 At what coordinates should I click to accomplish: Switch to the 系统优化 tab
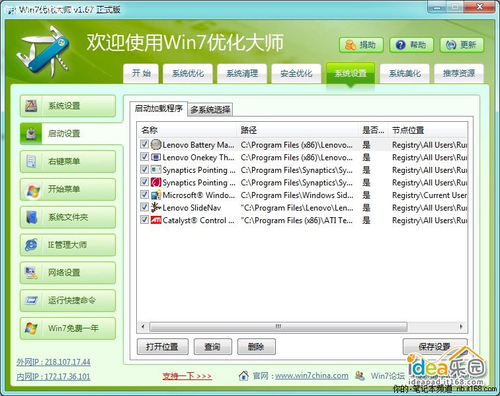(188, 73)
